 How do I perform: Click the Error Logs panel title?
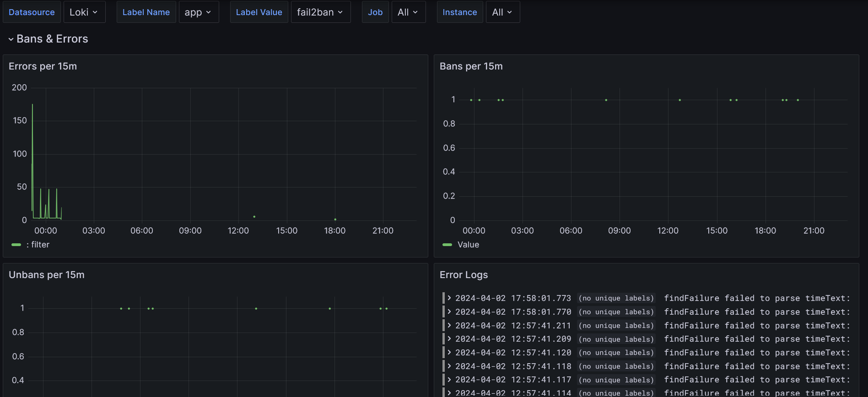click(464, 275)
